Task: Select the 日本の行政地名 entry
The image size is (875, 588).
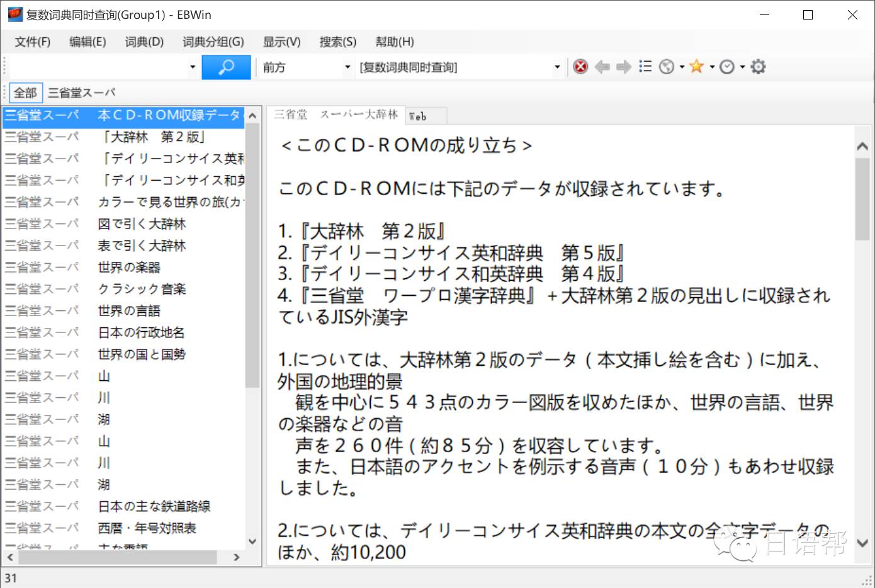Action: (123, 332)
